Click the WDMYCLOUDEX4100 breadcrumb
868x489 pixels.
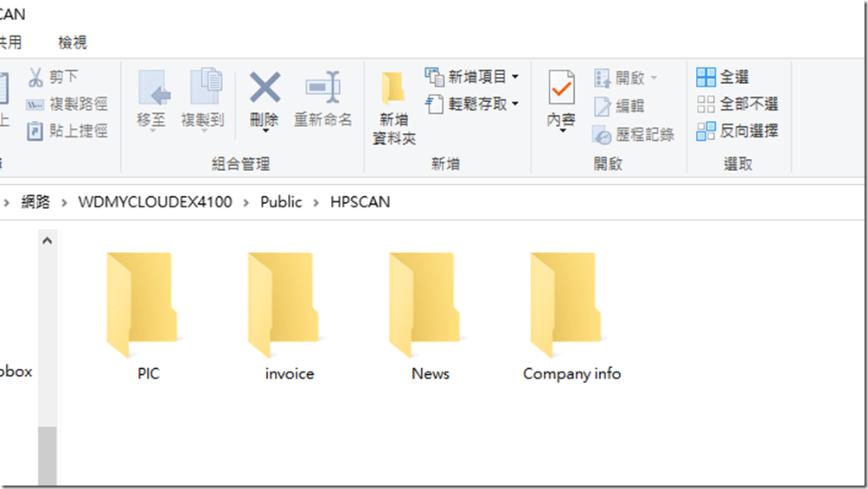coord(155,202)
